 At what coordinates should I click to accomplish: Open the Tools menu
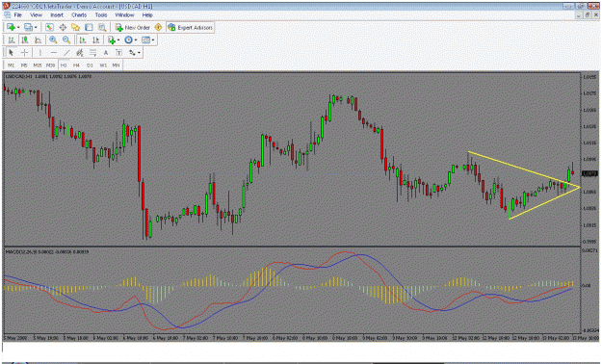tap(101, 15)
